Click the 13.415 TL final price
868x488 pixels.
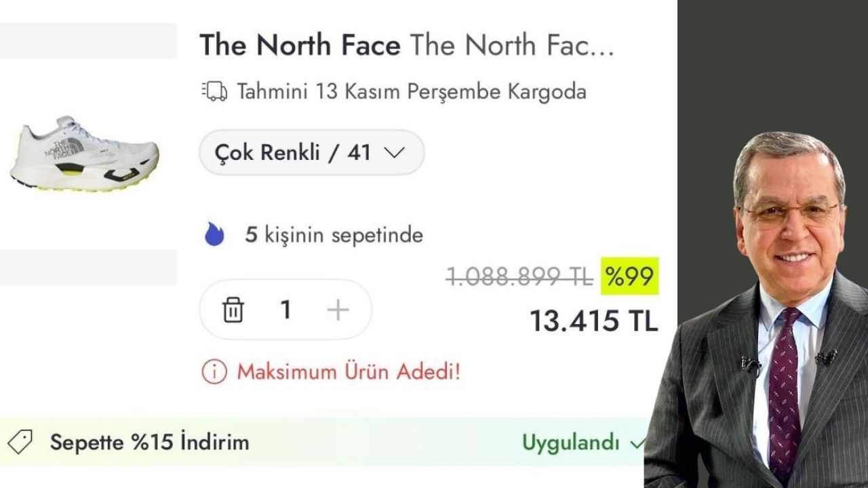[593, 321]
